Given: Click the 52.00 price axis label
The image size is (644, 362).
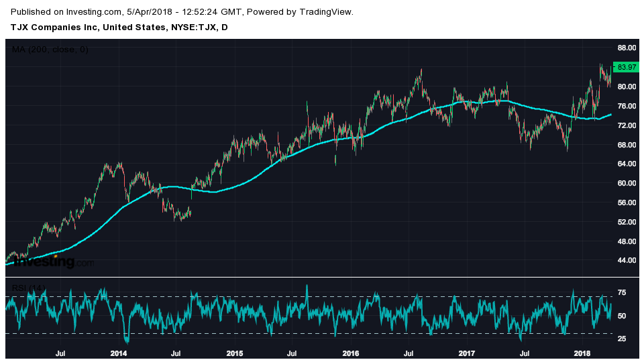Looking at the screenshot, I should click(x=627, y=222).
